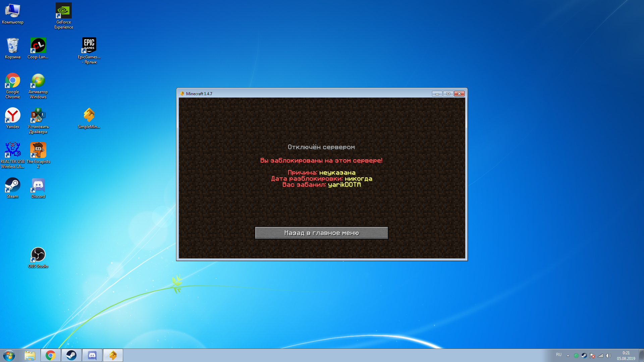Open the Компьютер desktop icon
This screenshot has width=644, height=362.
click(x=13, y=14)
